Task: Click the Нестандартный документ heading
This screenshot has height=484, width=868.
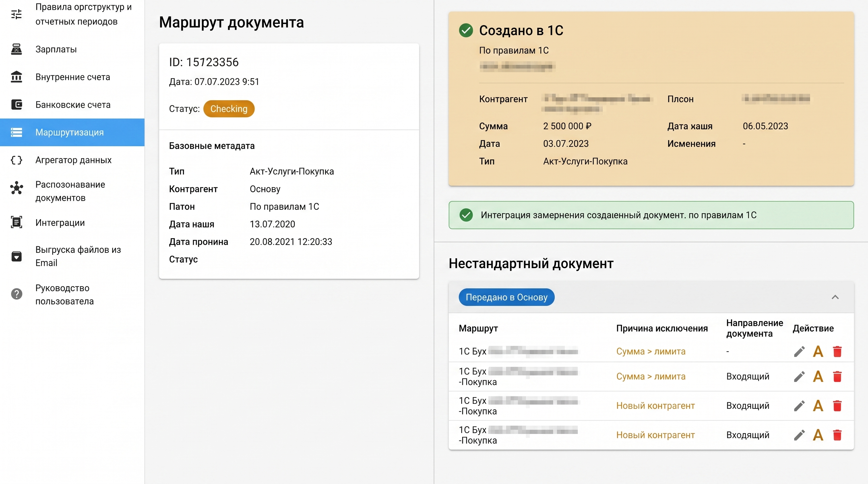Action: (531, 263)
